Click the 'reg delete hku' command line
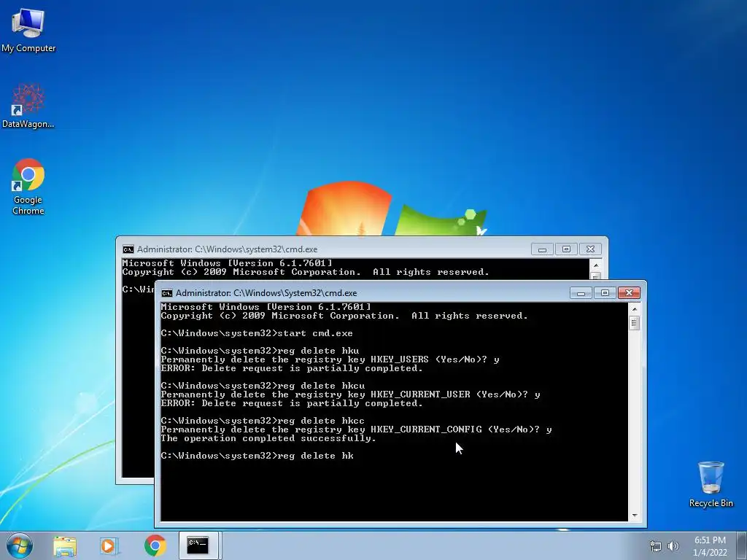Image resolution: width=747 pixels, height=560 pixels. [260, 351]
